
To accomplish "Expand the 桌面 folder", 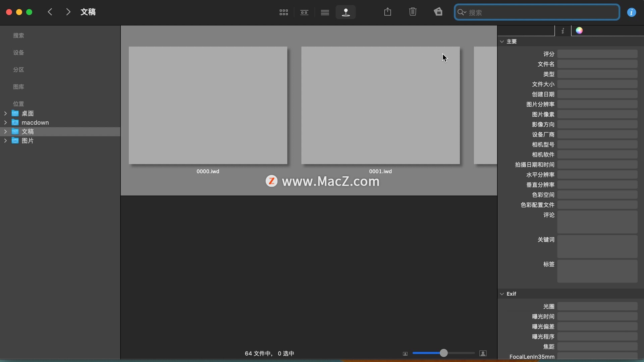I will pyautogui.click(x=5, y=114).
